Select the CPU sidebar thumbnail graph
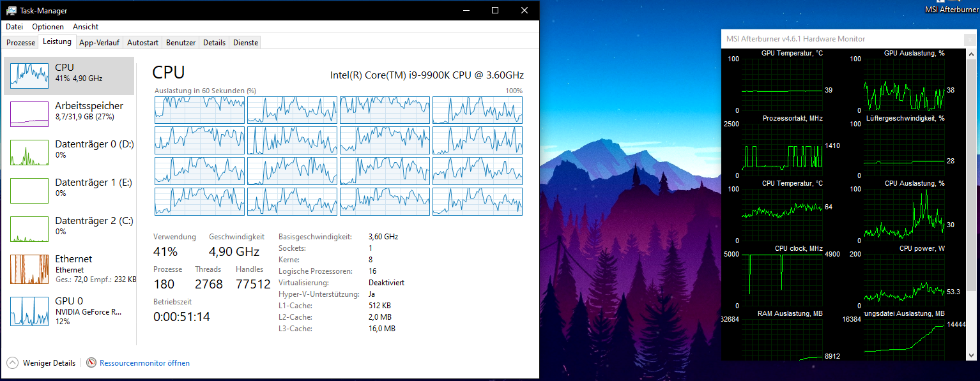This screenshot has width=980, height=381. click(x=29, y=76)
